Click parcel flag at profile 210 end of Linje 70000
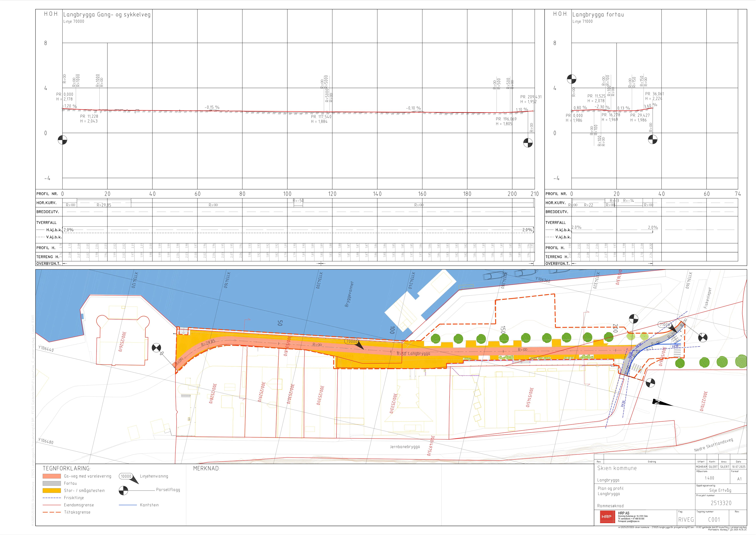Screen dimensions: 756x535 (x=528, y=143)
